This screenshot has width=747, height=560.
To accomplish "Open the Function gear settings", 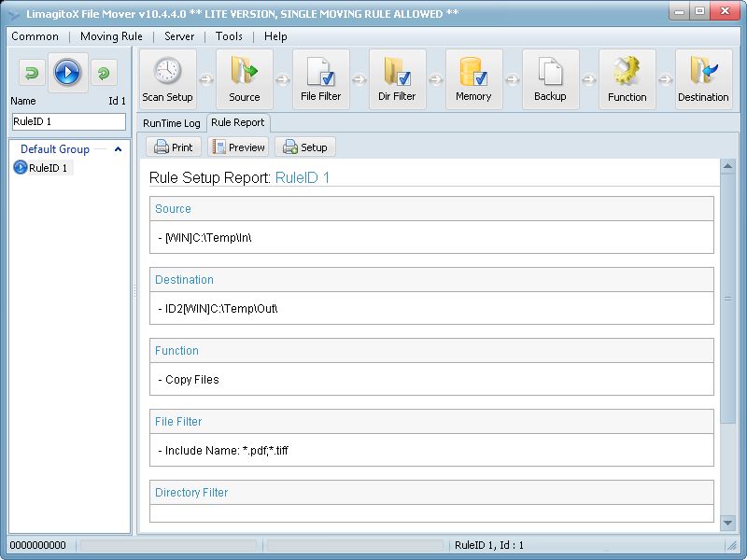I will point(627,79).
